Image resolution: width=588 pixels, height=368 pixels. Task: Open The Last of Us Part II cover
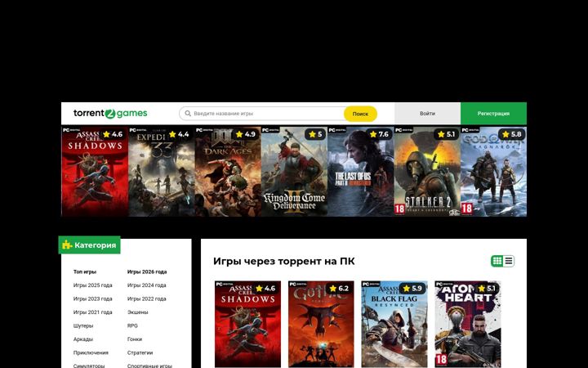(x=361, y=171)
